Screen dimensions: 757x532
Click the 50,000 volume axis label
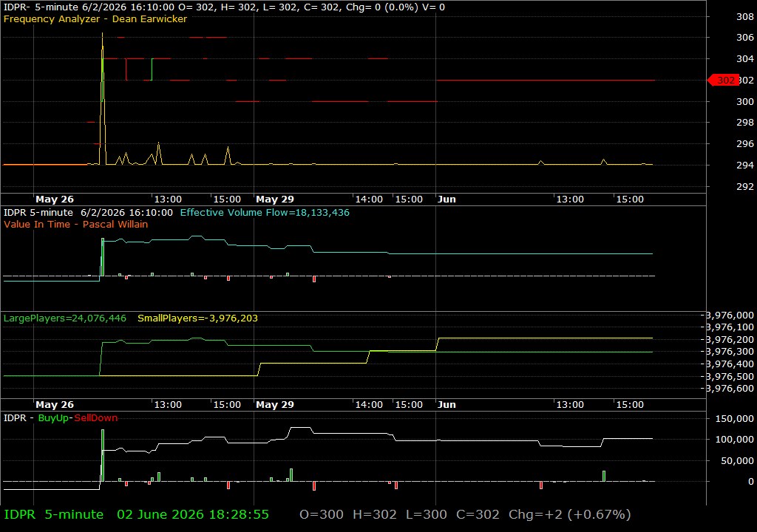[x=737, y=460]
